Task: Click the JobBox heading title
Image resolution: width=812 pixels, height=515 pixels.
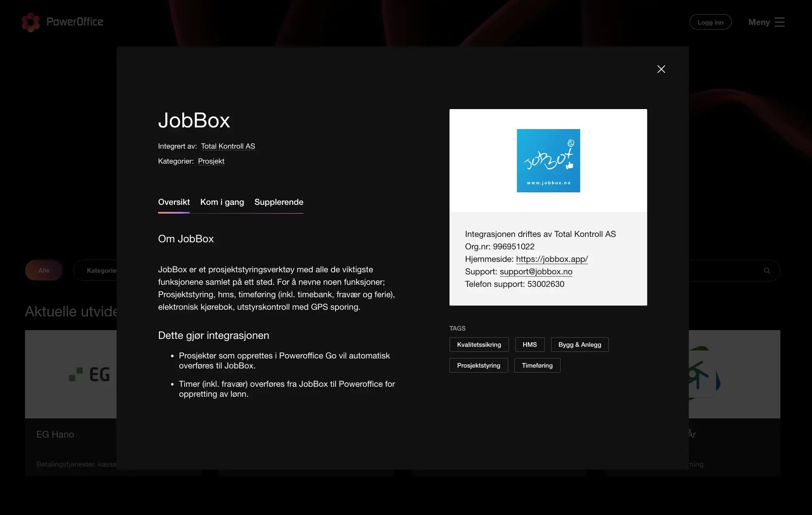Action: (x=194, y=120)
